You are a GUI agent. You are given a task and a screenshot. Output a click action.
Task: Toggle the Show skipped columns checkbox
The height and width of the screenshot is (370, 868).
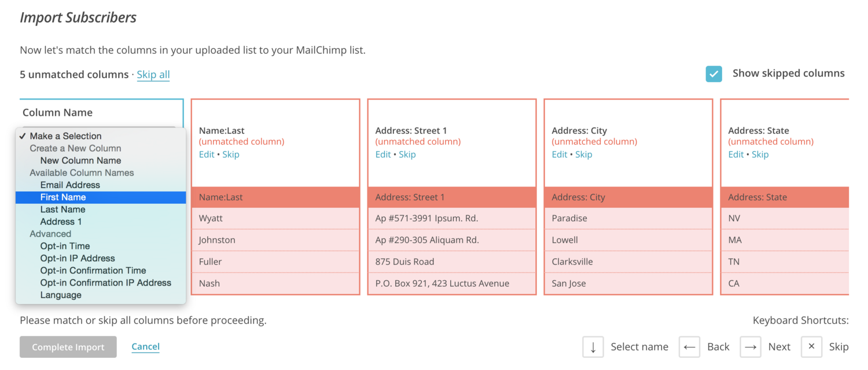(x=713, y=74)
